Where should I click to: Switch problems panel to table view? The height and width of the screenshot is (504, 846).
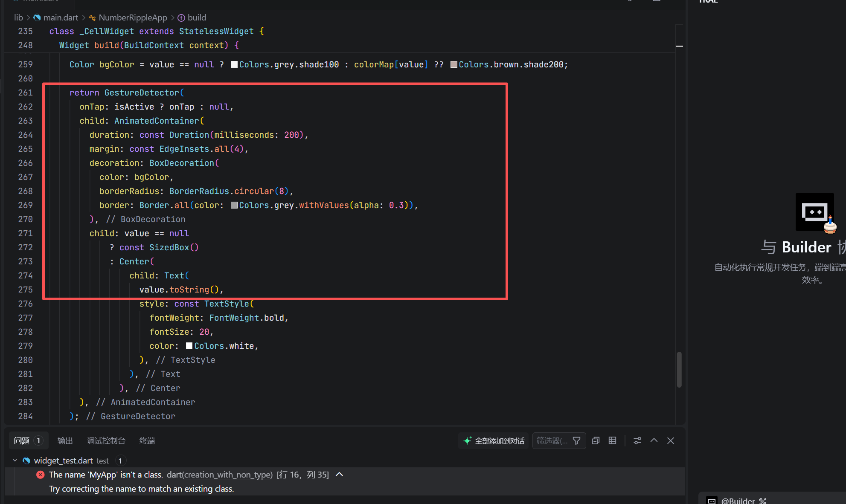(x=612, y=440)
